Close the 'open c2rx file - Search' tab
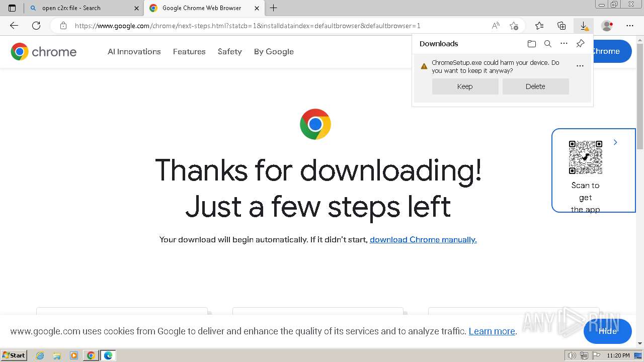Image resolution: width=644 pixels, height=362 pixels. pyautogui.click(x=136, y=8)
